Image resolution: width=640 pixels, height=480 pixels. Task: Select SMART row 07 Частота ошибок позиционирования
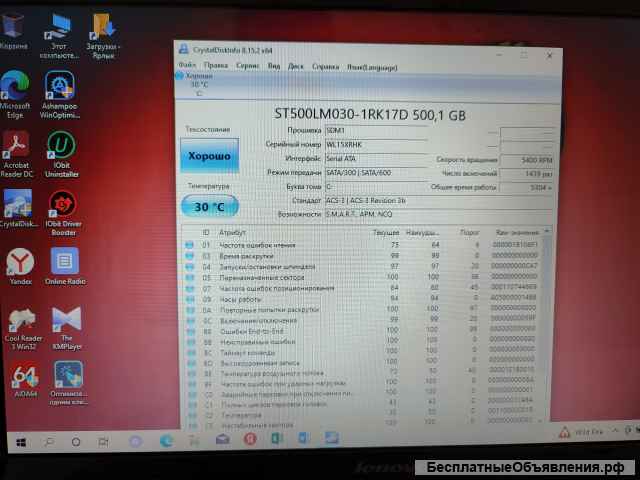362,288
